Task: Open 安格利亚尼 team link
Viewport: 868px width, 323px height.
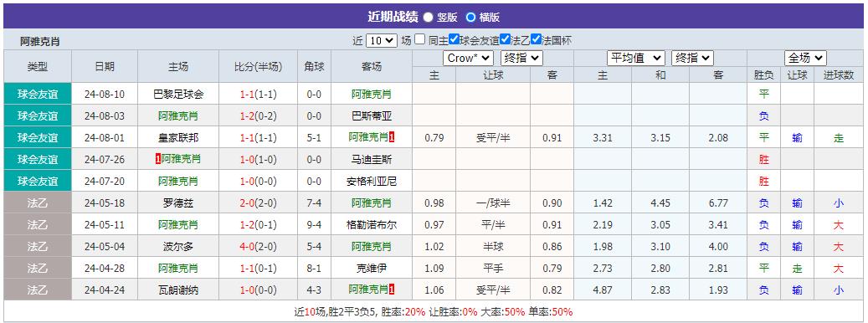Action: click(x=372, y=182)
